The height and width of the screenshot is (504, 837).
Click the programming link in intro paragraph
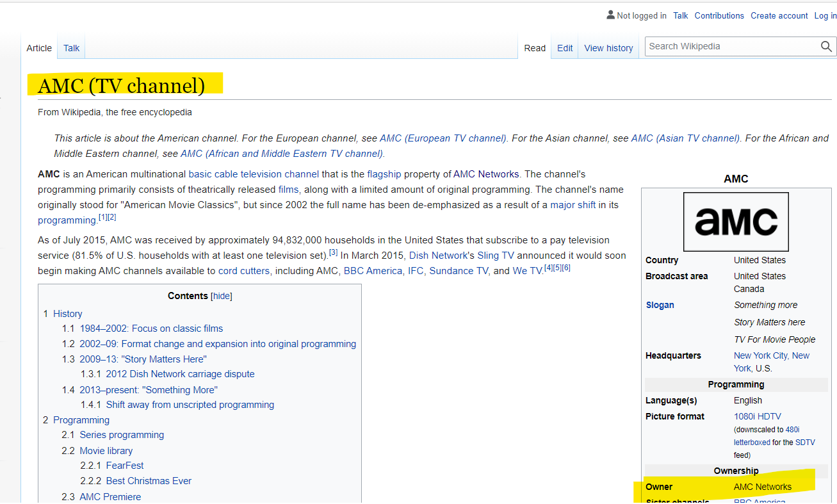(x=67, y=220)
